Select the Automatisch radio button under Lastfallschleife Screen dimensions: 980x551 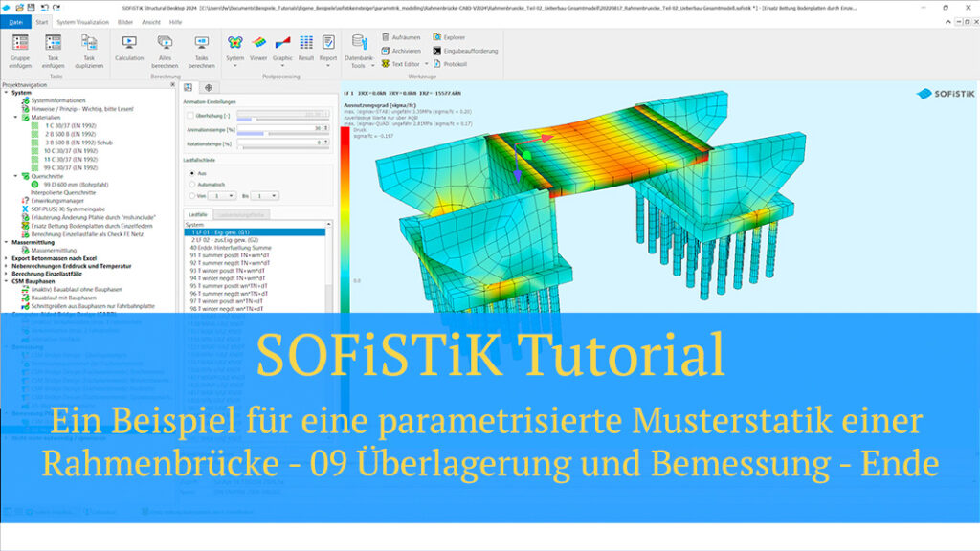[192, 184]
